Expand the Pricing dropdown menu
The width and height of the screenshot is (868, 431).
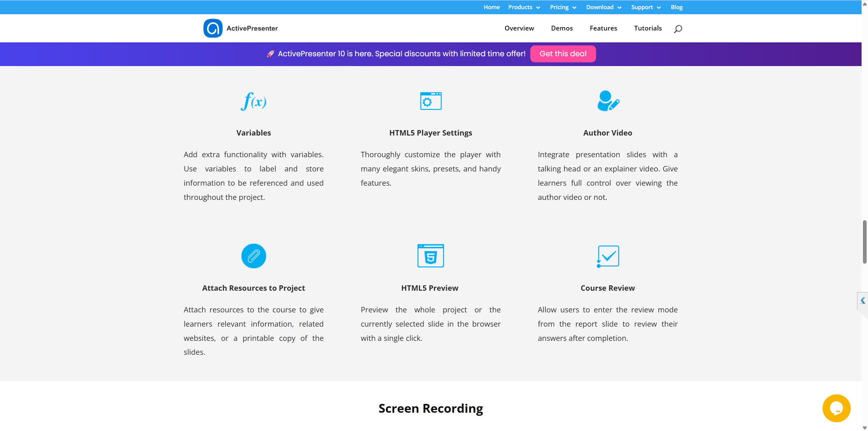point(563,7)
